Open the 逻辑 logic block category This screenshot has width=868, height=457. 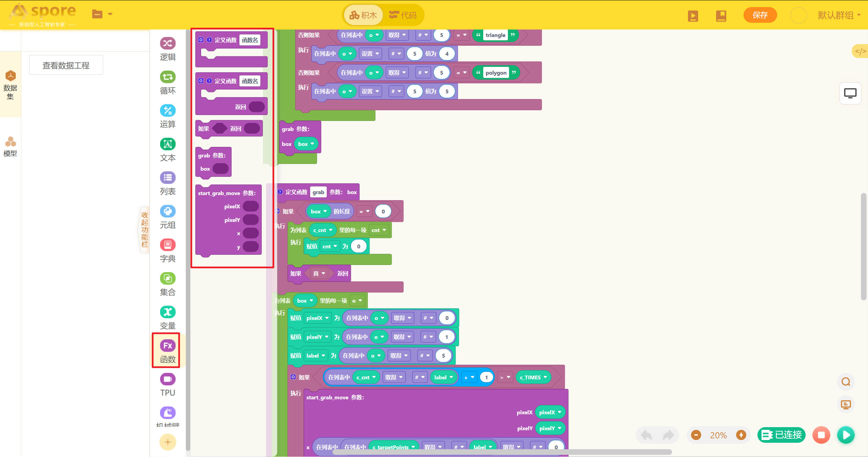pos(167,49)
